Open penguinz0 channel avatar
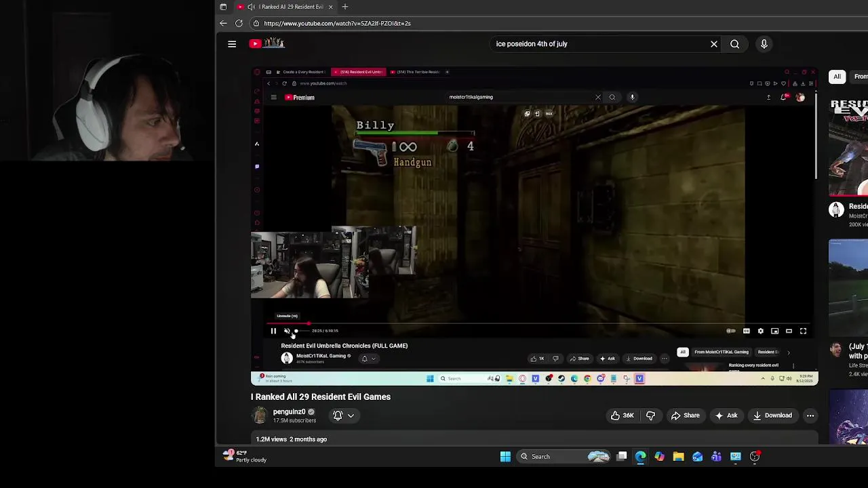 (x=260, y=415)
